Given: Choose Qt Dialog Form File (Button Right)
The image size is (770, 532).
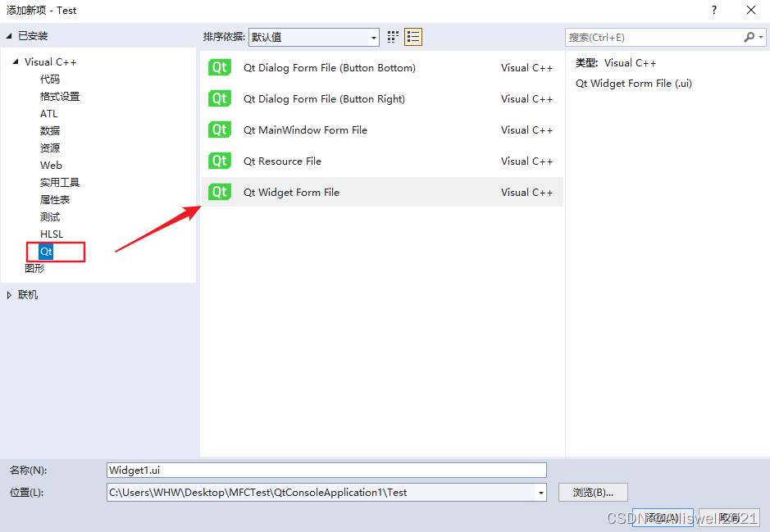Looking at the screenshot, I should coord(382,98).
